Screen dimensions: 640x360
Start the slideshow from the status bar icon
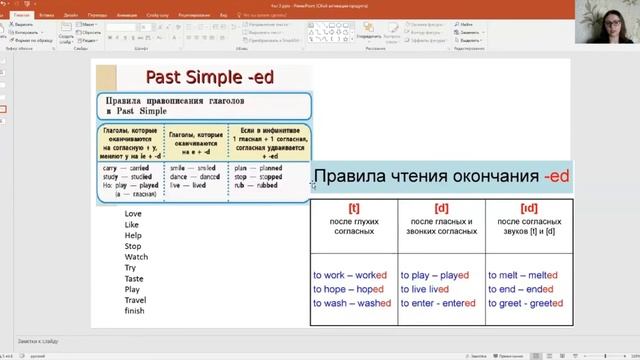click(x=575, y=356)
